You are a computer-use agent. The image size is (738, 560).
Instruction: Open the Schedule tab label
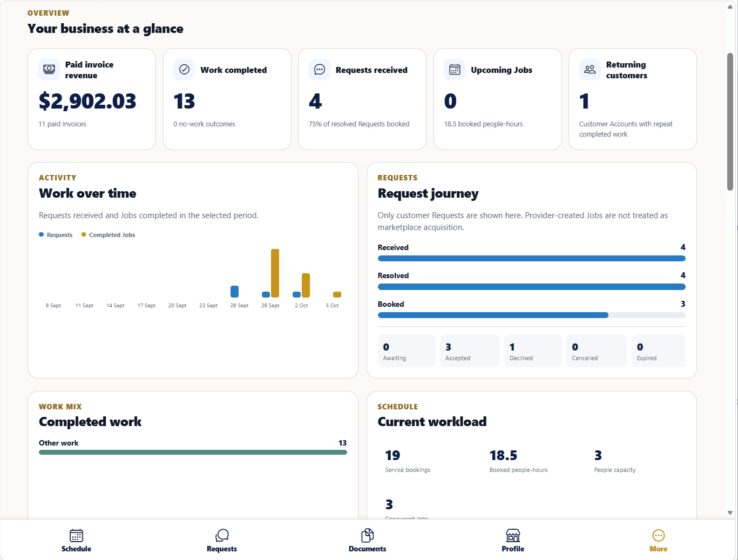point(76,549)
